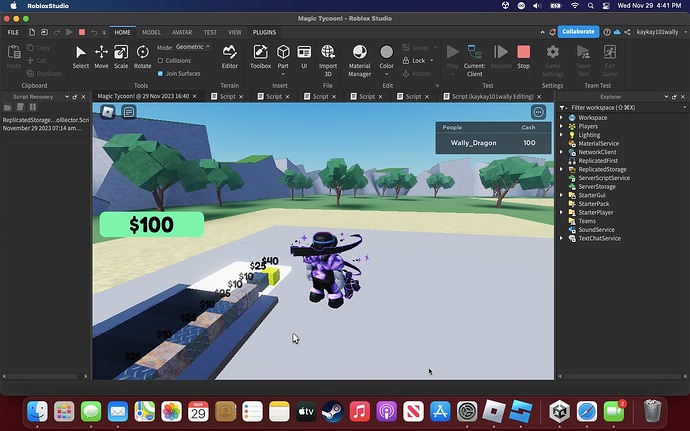Expand the ReplicatedStorage tree node
690x431 pixels.
[x=561, y=169]
